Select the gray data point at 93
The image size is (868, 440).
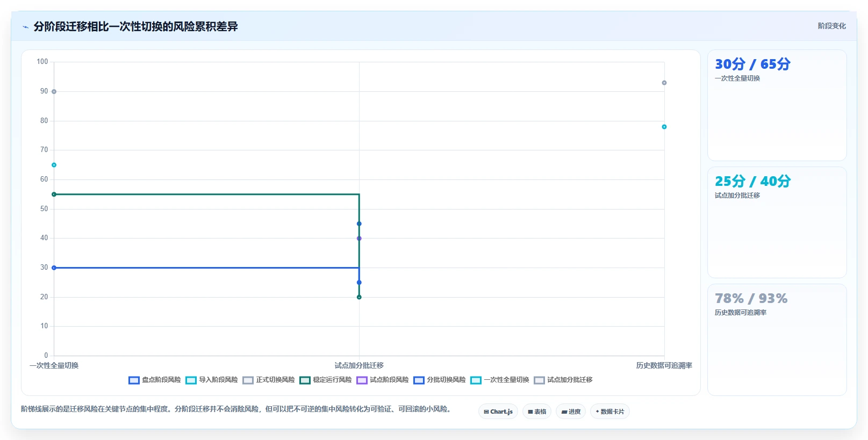[x=664, y=83]
